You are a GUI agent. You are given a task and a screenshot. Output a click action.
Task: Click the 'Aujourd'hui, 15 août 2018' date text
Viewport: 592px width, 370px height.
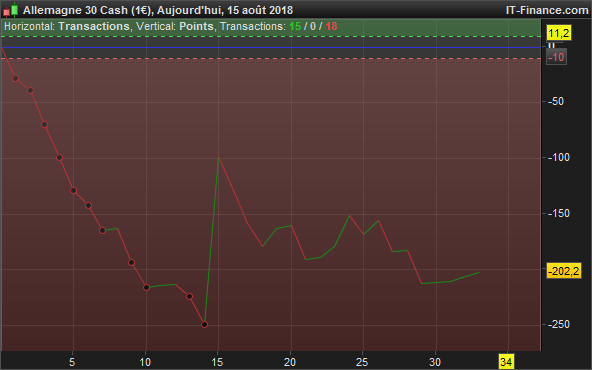(x=225, y=10)
